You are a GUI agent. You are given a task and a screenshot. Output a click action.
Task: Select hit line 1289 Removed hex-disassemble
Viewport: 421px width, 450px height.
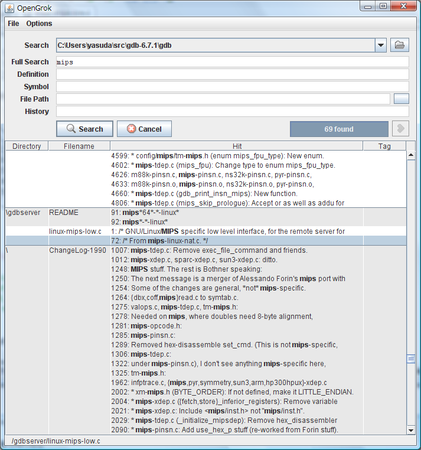coord(224,345)
